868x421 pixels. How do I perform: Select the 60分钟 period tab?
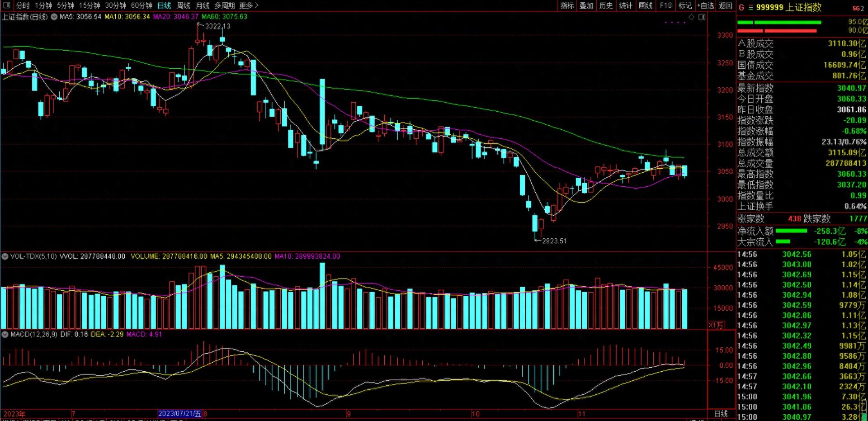coord(142,5)
